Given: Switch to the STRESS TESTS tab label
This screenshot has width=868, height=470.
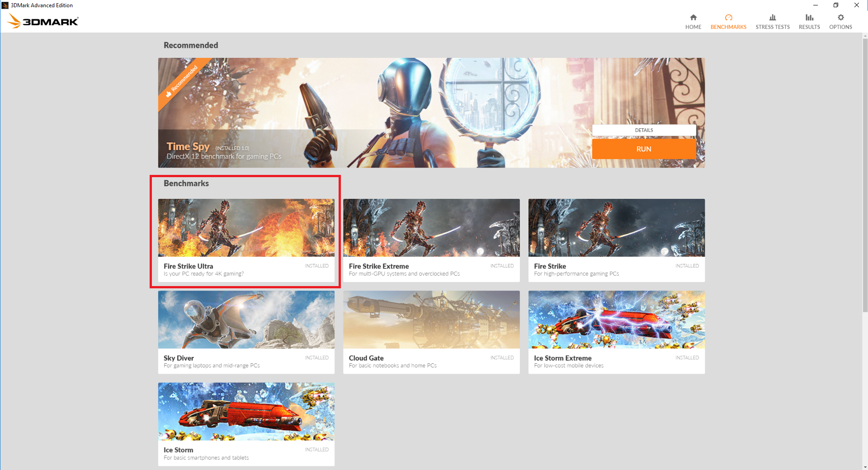Looking at the screenshot, I should 773,27.
